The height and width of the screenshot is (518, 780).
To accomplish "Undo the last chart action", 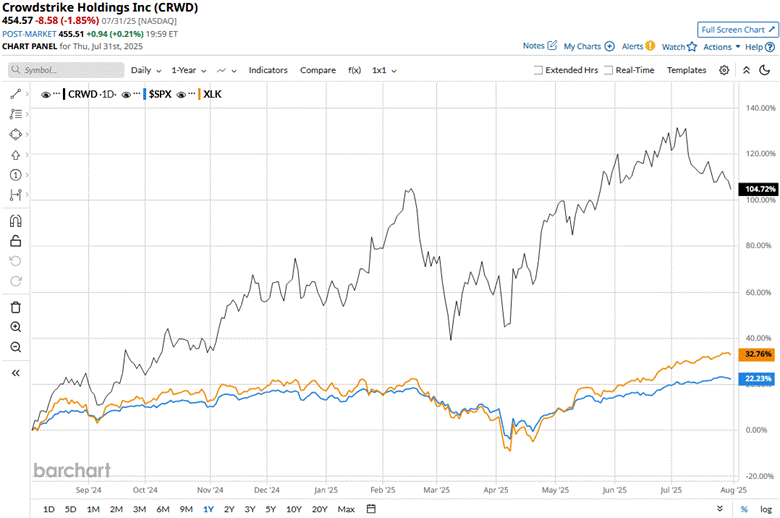I will point(15,261).
